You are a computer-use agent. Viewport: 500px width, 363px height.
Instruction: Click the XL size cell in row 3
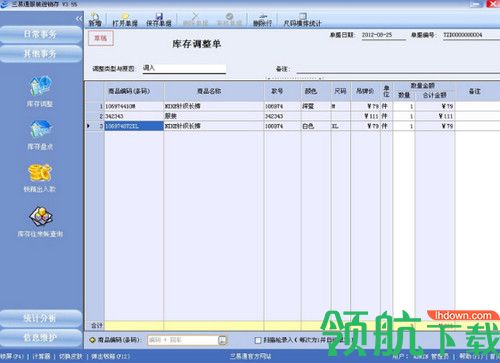341,126
